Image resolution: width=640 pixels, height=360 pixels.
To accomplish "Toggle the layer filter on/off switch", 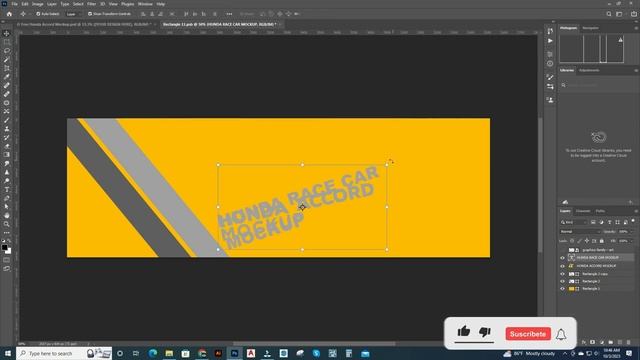I will [x=633, y=221].
